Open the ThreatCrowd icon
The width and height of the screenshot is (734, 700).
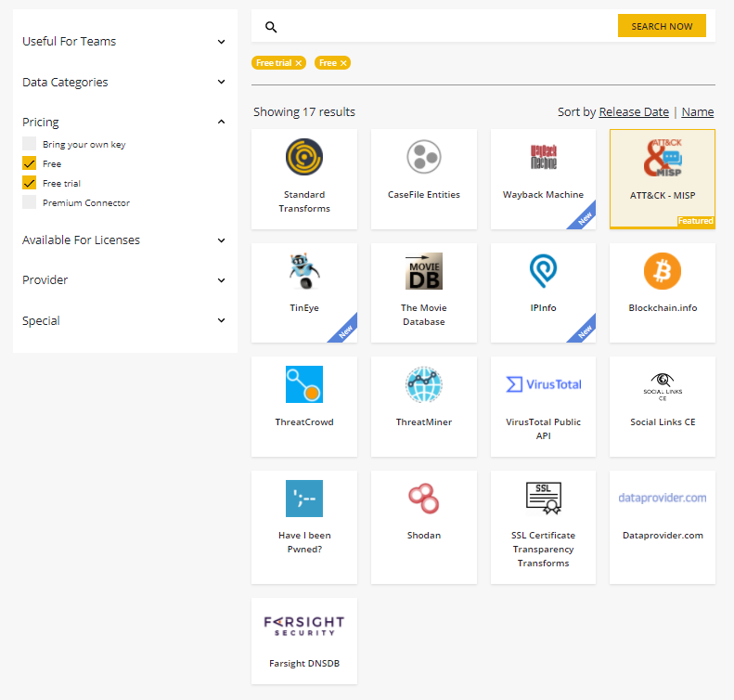(304, 384)
